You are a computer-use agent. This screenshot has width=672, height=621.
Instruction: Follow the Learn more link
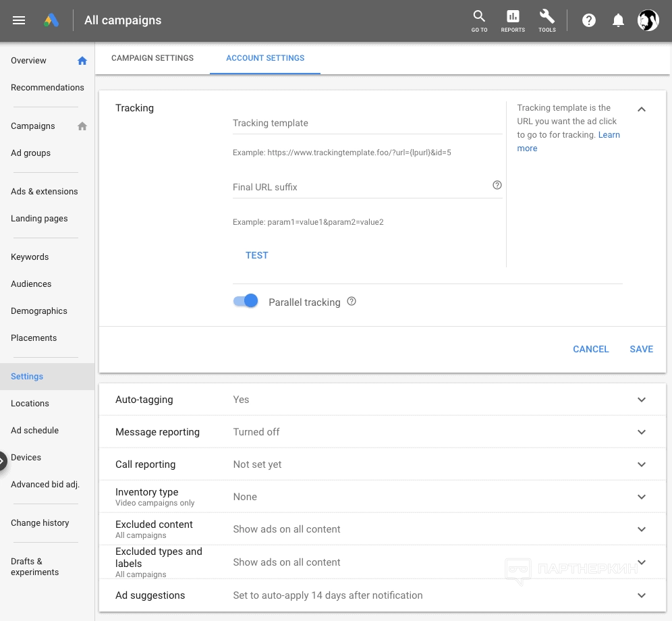click(x=609, y=135)
